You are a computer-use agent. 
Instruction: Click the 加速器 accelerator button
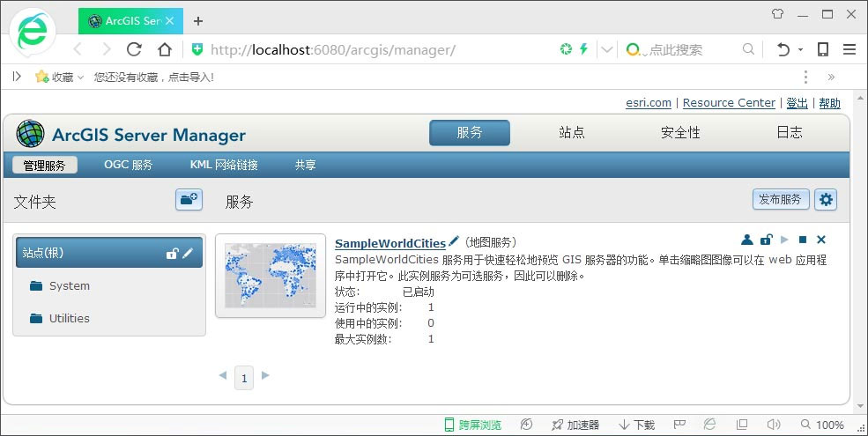coord(575,425)
